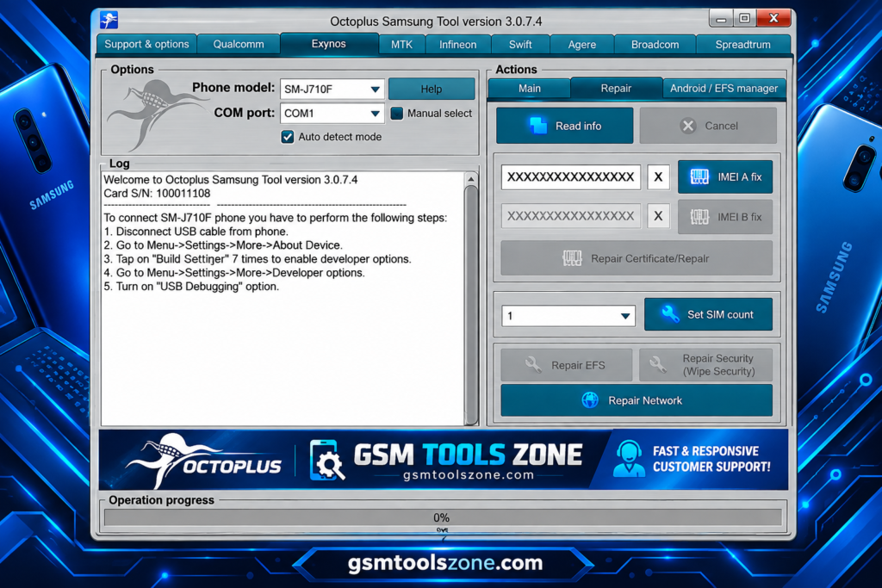
Task: Switch to the Qualcomm tab
Action: (x=238, y=45)
